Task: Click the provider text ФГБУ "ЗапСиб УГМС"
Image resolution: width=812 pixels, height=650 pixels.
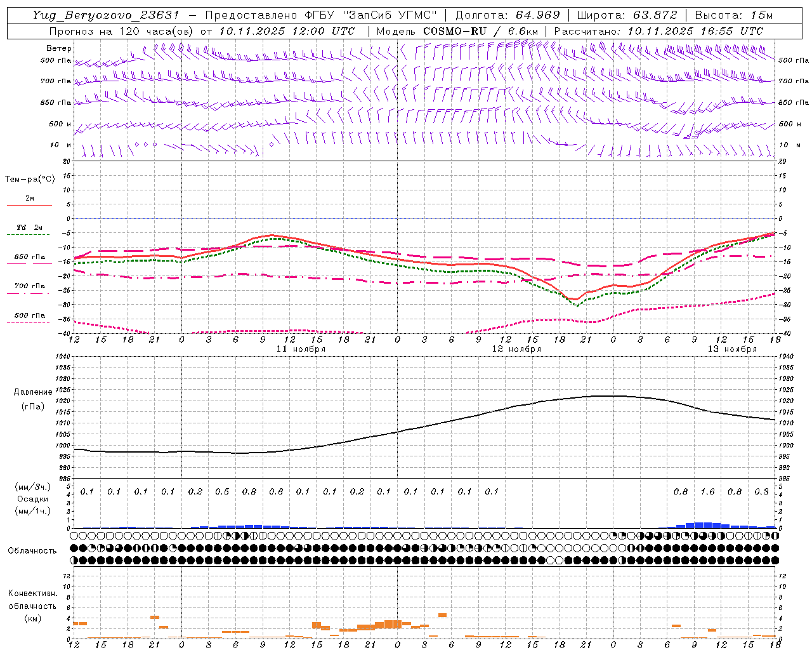Action: 372,15
